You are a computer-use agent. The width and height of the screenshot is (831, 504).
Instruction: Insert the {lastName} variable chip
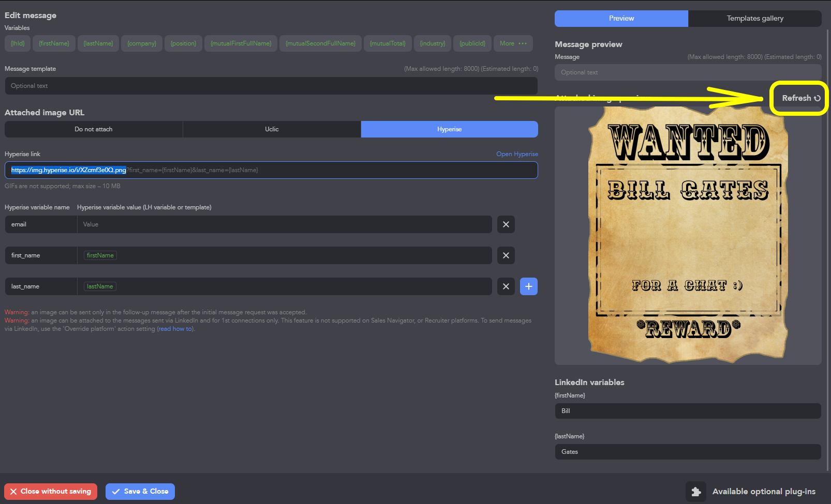point(98,43)
